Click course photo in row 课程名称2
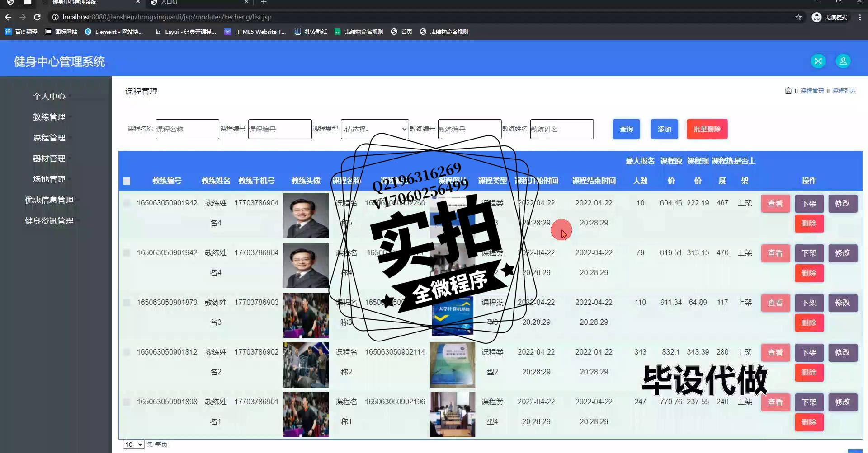868x453 pixels. click(453, 365)
